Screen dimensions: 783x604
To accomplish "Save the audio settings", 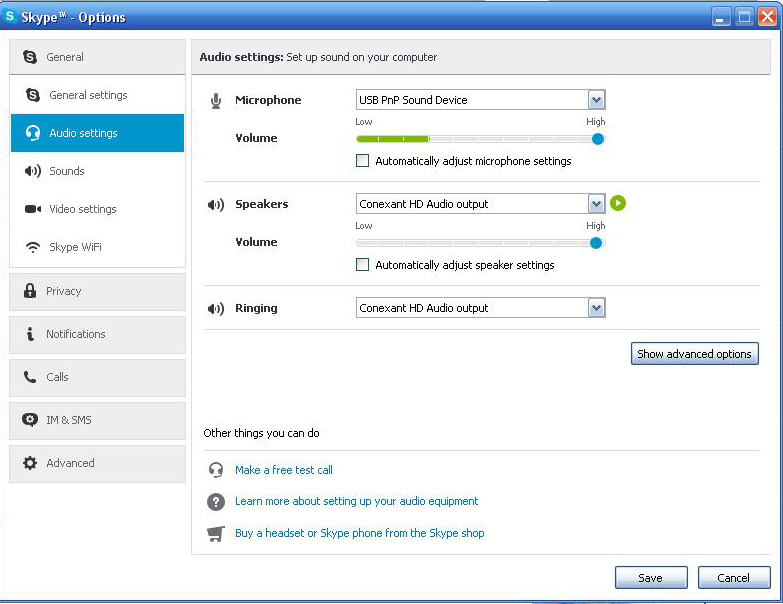I will tap(651, 578).
